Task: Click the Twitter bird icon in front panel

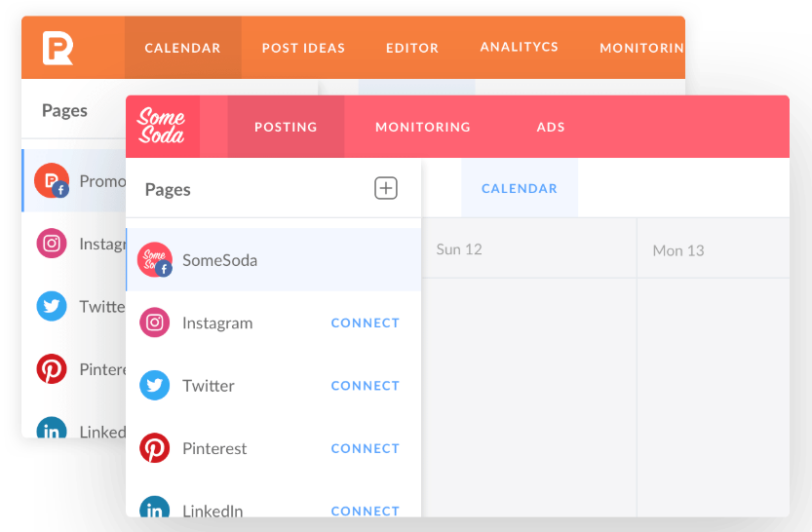Action: click(154, 385)
